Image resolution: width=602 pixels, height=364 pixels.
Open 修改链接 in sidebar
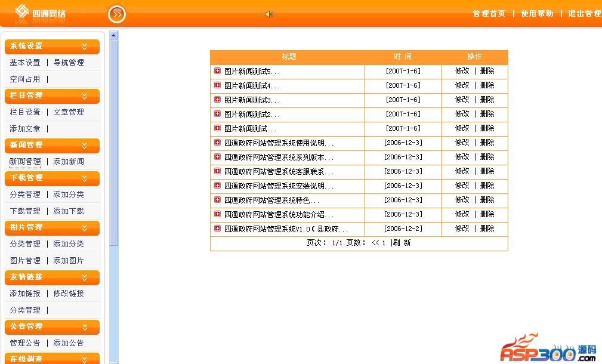pos(69,294)
